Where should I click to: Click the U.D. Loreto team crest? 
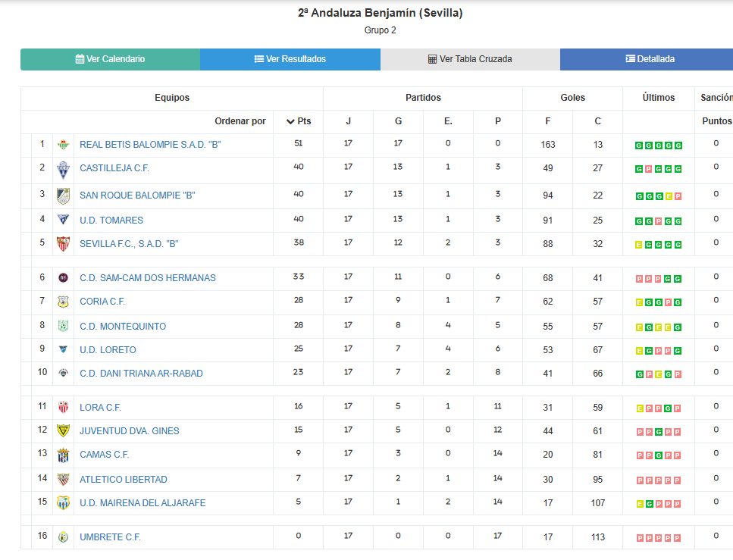click(x=63, y=349)
